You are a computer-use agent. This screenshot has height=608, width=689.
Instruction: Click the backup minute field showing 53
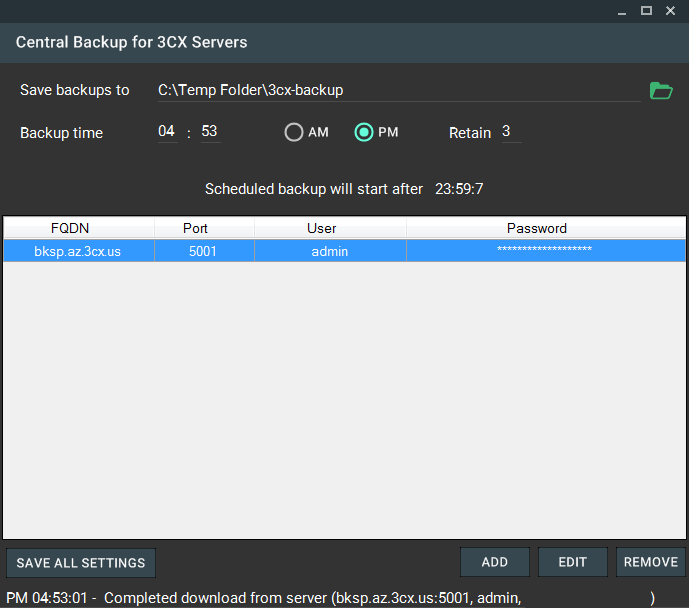point(210,131)
